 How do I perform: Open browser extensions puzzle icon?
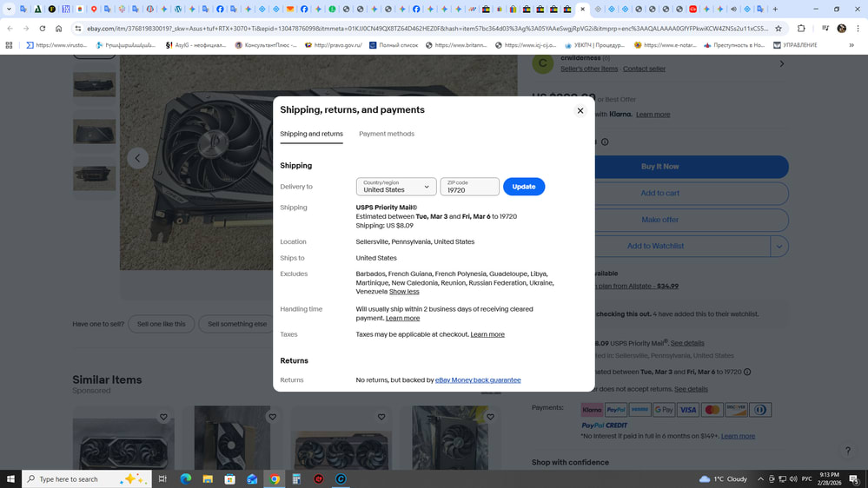801,28
